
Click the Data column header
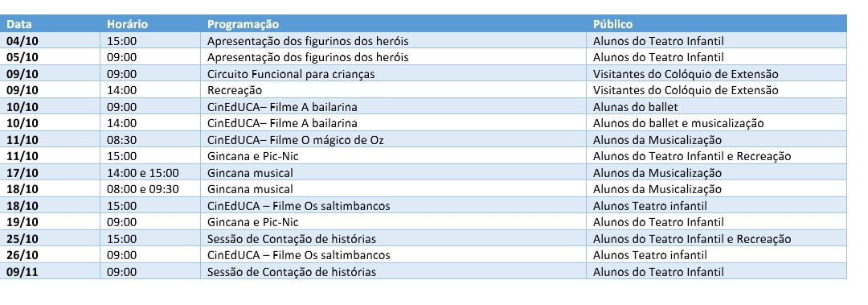(51, 24)
